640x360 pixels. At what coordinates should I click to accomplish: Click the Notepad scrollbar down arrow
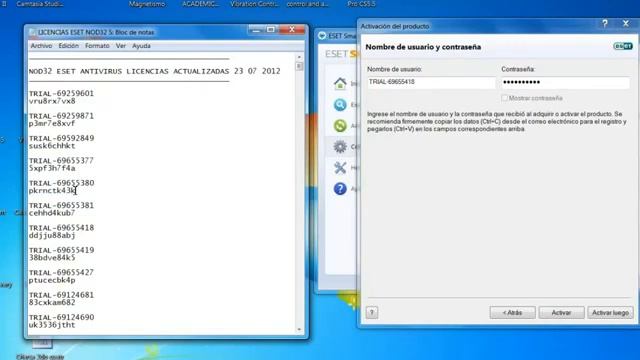(x=299, y=329)
